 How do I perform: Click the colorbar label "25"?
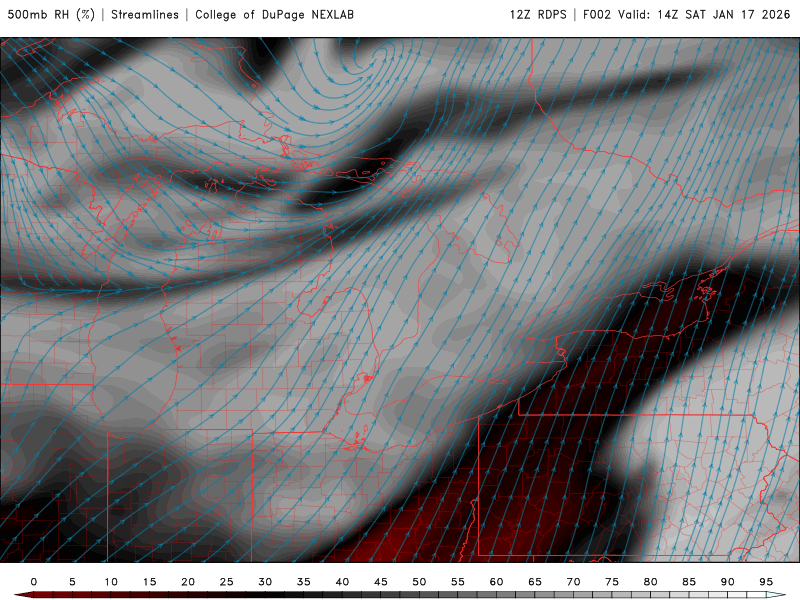pos(227,582)
